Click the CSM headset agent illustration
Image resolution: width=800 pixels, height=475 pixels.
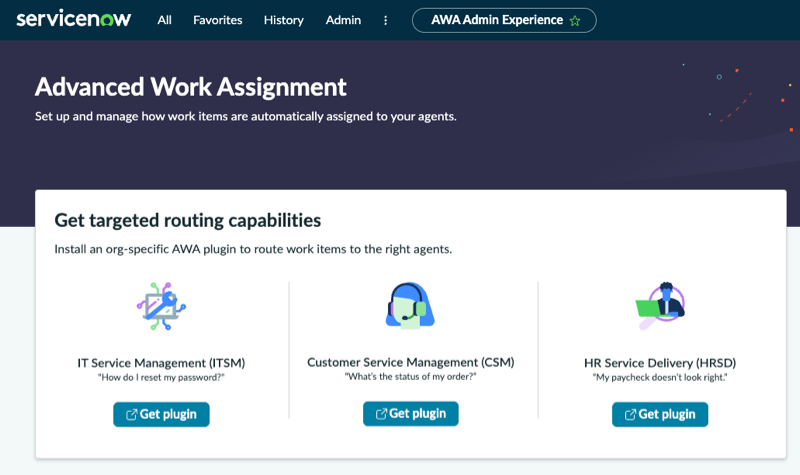coord(410,305)
